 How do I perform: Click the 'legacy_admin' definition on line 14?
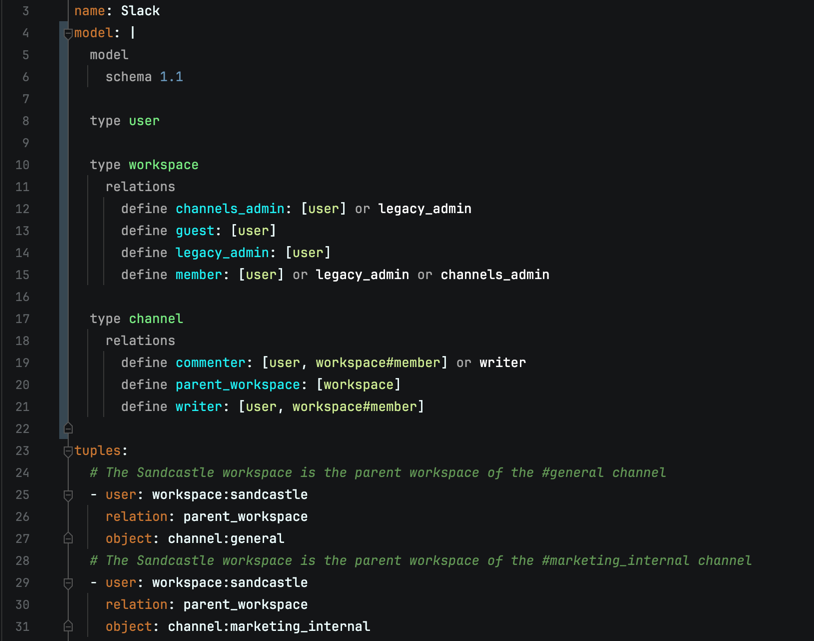222,253
